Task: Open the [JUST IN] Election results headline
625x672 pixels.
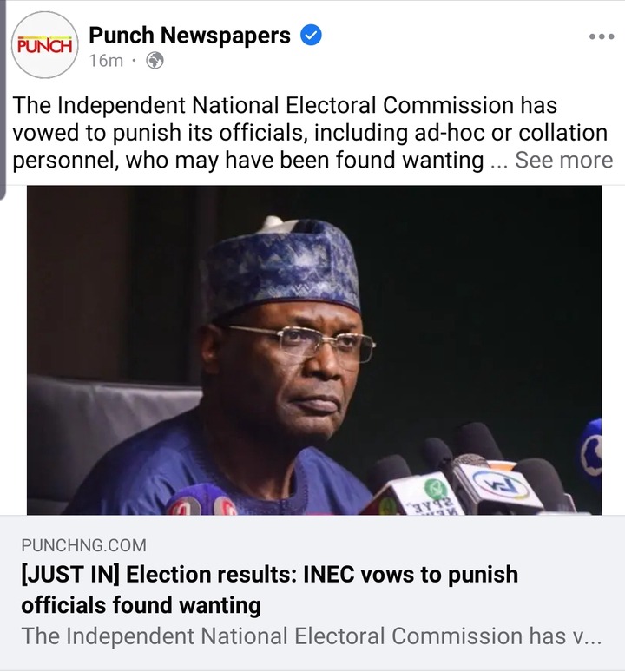Action: click(269, 588)
